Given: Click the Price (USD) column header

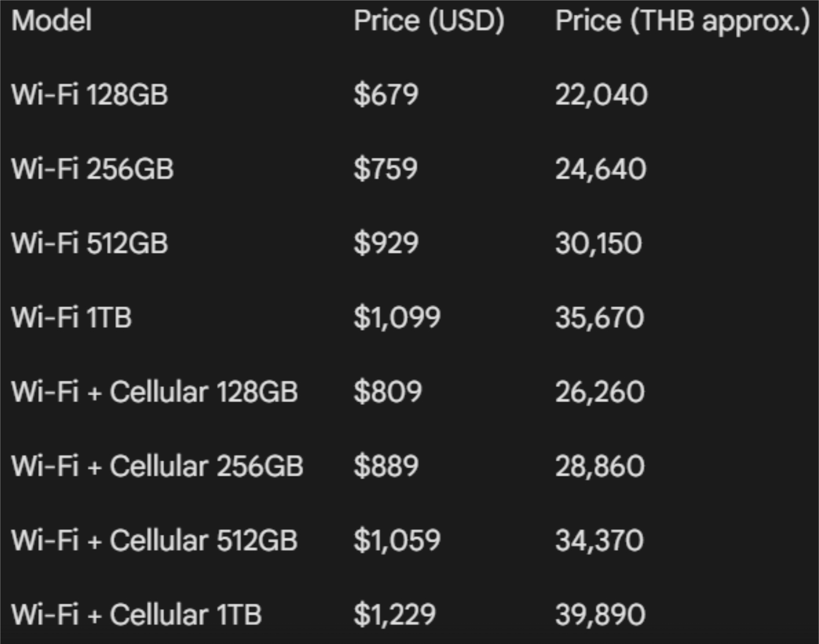Looking at the screenshot, I should [429, 21].
